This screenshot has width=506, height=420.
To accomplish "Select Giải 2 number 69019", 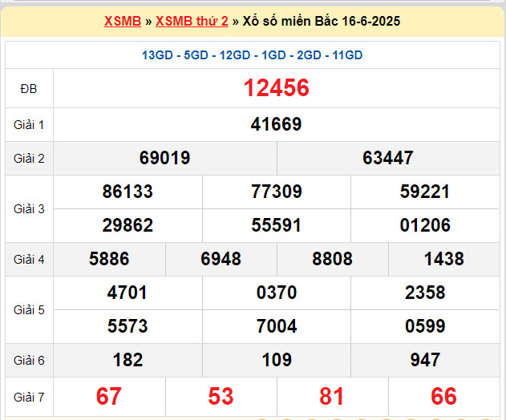I will (165, 158).
